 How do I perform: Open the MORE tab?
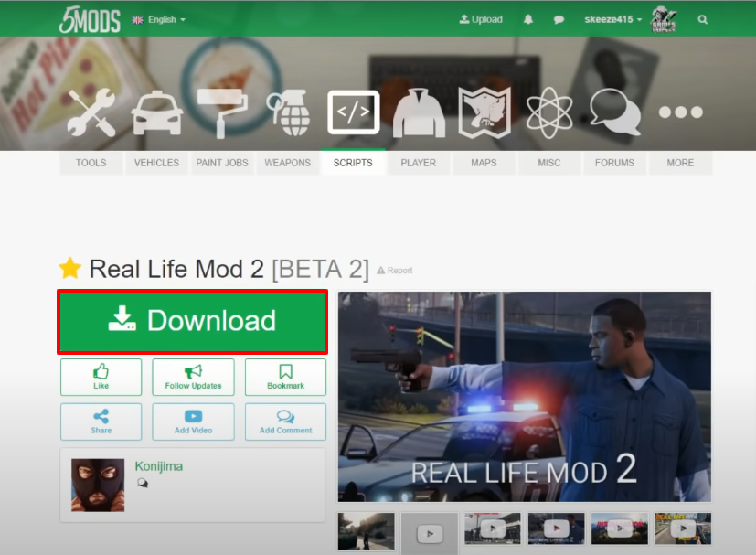coord(681,163)
